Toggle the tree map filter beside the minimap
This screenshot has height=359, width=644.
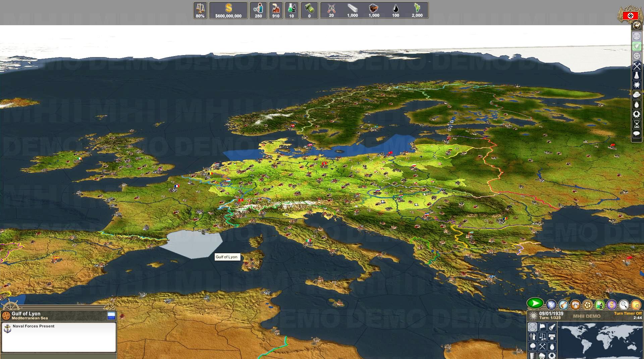(532, 346)
